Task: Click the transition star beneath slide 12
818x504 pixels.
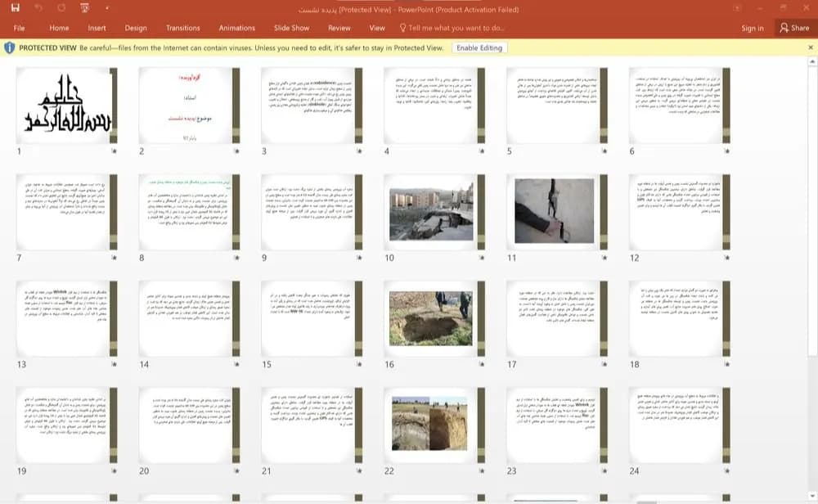Action: (x=726, y=258)
